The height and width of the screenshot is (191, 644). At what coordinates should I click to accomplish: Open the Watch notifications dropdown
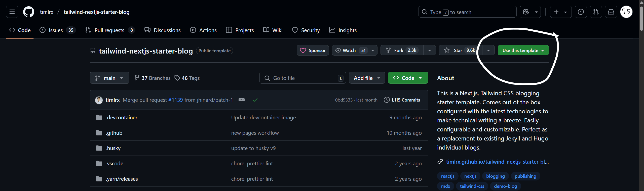click(x=355, y=50)
